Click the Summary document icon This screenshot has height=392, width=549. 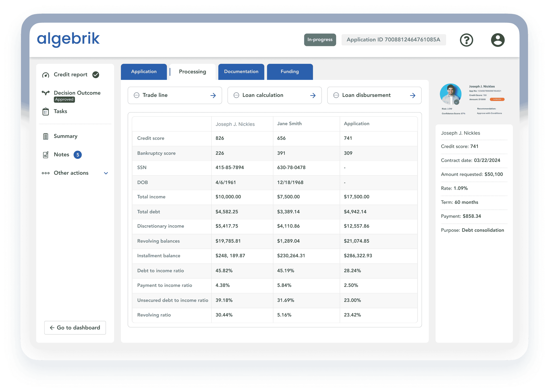[x=45, y=136]
